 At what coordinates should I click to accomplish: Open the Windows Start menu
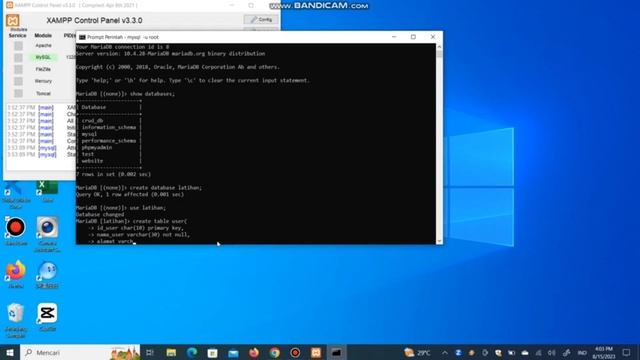coord(10,352)
